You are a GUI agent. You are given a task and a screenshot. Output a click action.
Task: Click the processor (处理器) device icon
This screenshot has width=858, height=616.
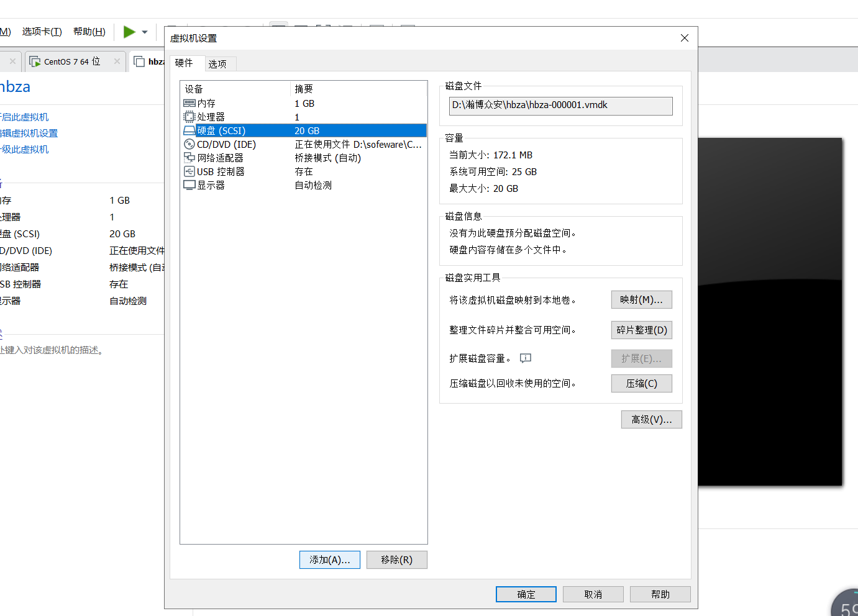coord(189,117)
